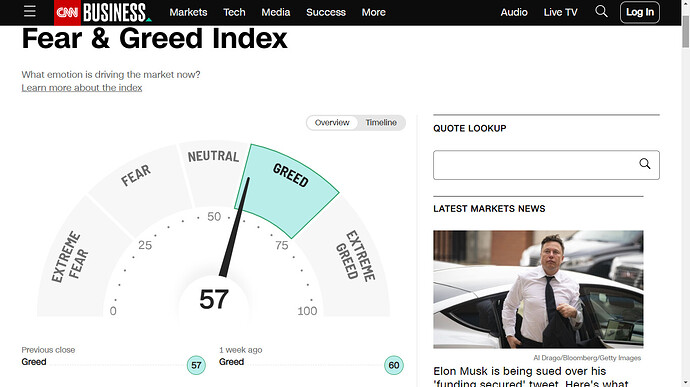Open the hamburger navigation menu
The height and width of the screenshot is (387, 690).
point(29,11)
